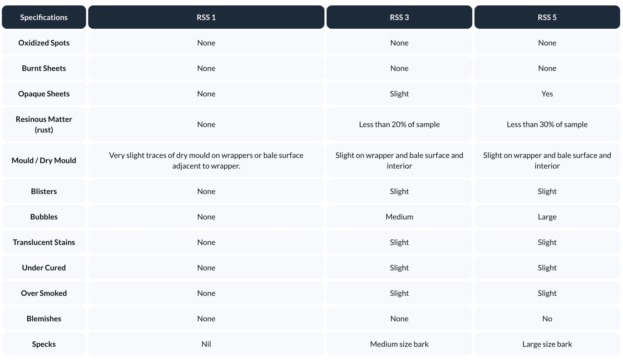Select the Blemishes 'No' cell under RSS 5
Image resolution: width=623 pixels, height=364 pixels.
pyautogui.click(x=547, y=318)
